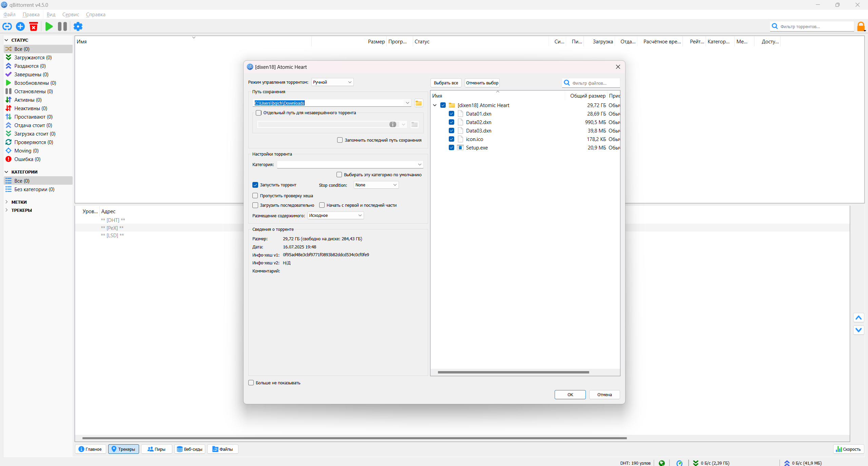Collapse the [dixen18] Atomic Heart folder tree
Viewport: 868px width, 466px height.
click(435, 105)
